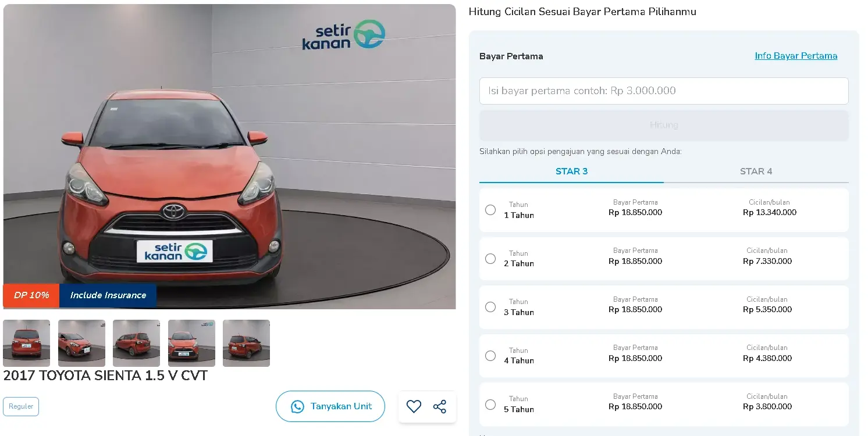Select the 3 Tahun installment option
The width and height of the screenshot is (868, 436).
(490, 307)
